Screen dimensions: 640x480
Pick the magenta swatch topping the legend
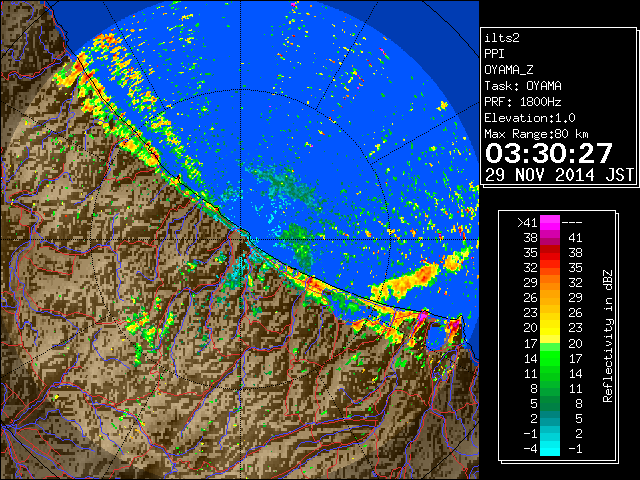[550, 220]
